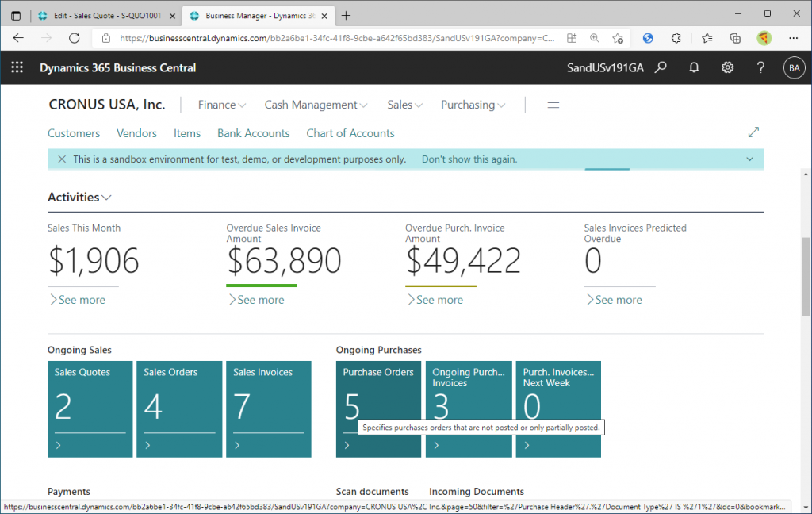Open the BA user account avatar

tap(794, 68)
